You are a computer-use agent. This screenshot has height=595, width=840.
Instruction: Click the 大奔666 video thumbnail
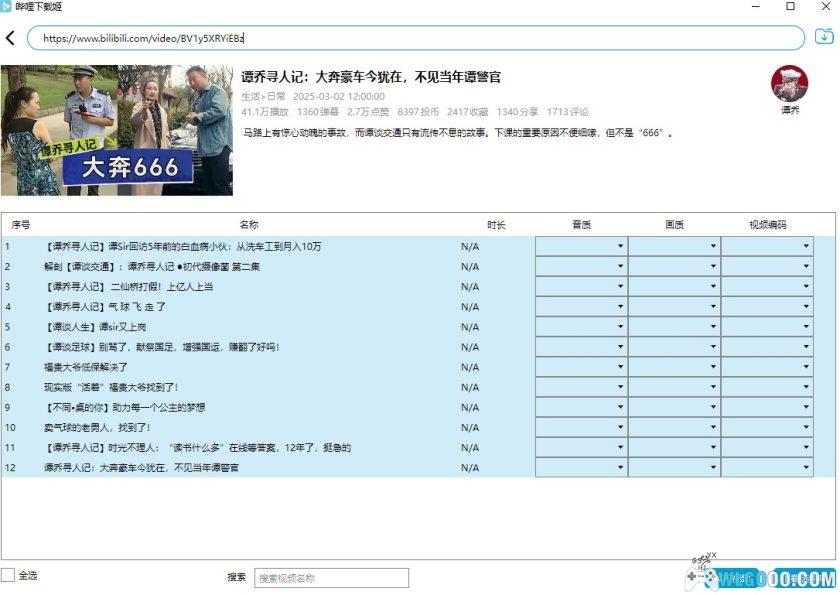coord(116,131)
